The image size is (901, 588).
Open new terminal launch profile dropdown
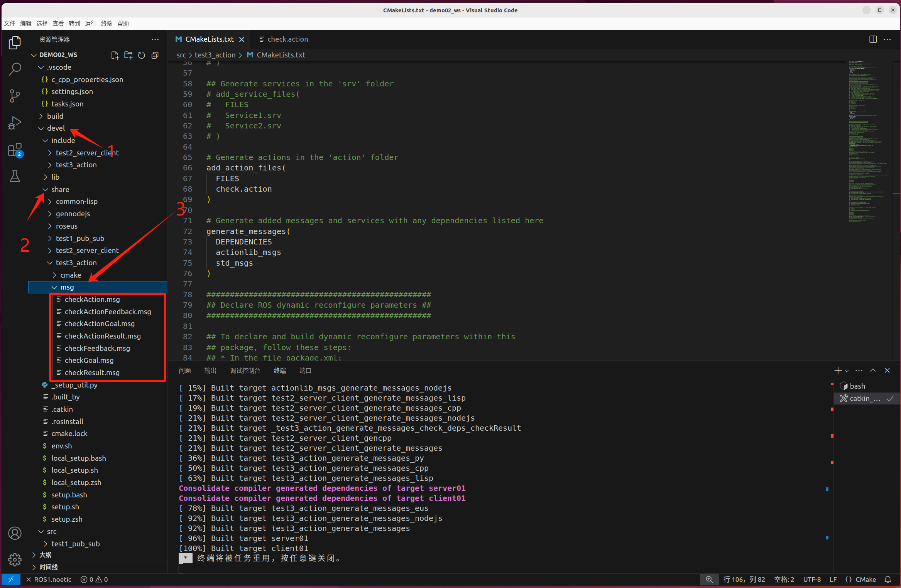(x=847, y=371)
